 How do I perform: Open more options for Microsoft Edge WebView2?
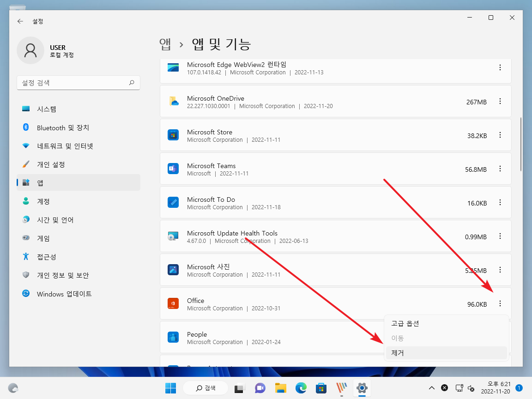pos(500,67)
